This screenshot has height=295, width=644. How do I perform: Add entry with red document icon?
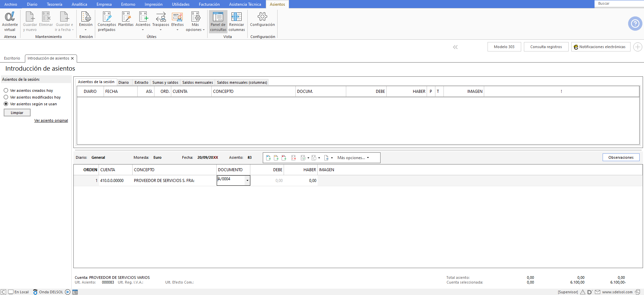pyautogui.click(x=284, y=158)
